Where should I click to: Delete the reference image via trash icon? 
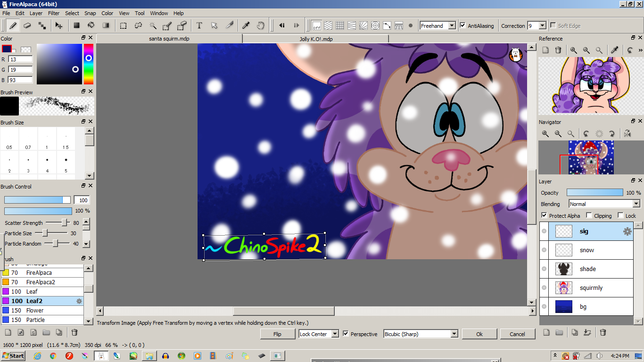pos(558,50)
